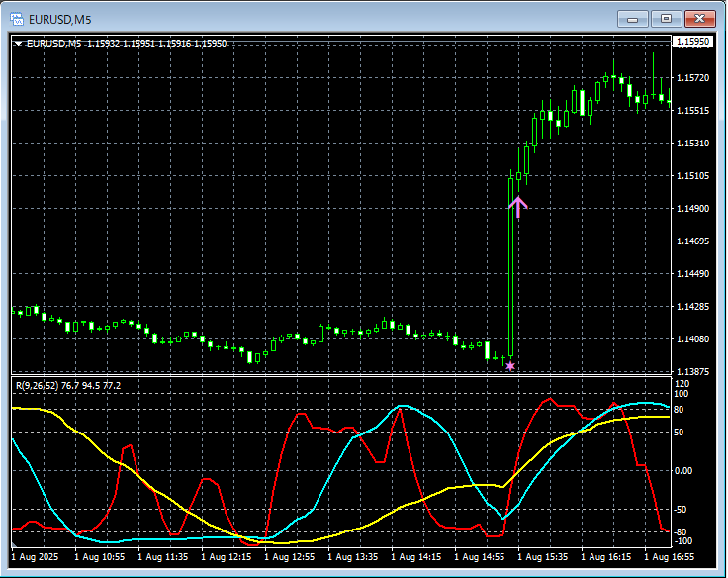Screen dimensions: 728x578
Task: Click the small triangle beside EURUSD,M5 label
Action: [x=19, y=44]
